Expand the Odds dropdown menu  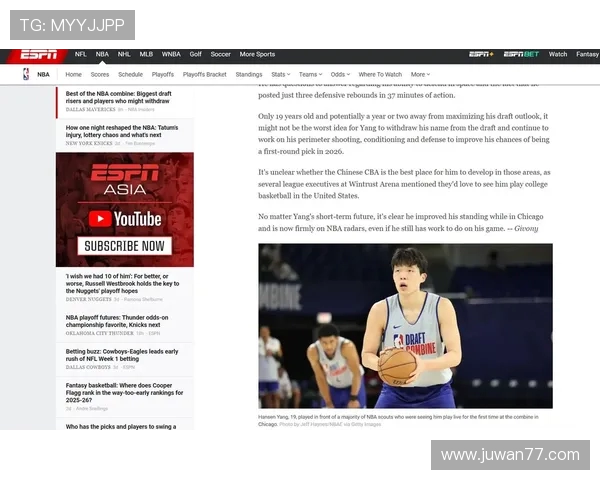click(340, 74)
